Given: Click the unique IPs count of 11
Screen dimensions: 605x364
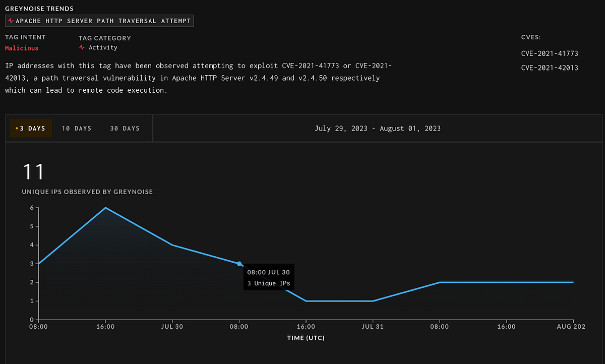Looking at the screenshot, I should (34, 171).
